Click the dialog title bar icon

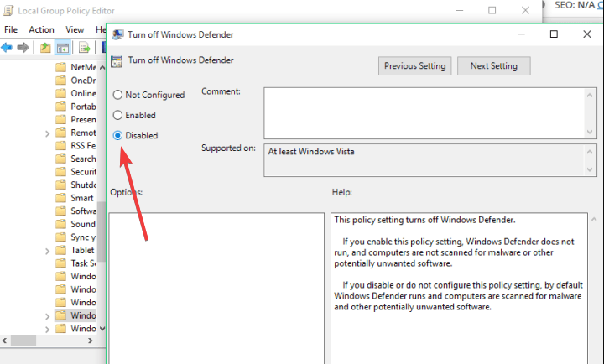pos(118,34)
